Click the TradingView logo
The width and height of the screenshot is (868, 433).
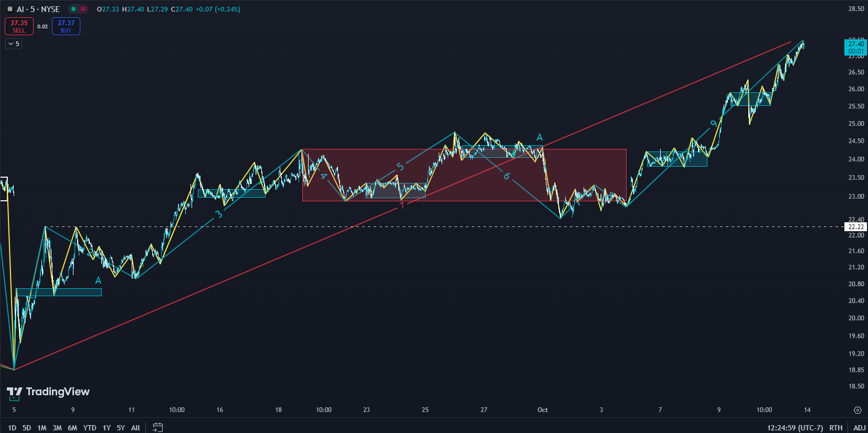coord(48,392)
